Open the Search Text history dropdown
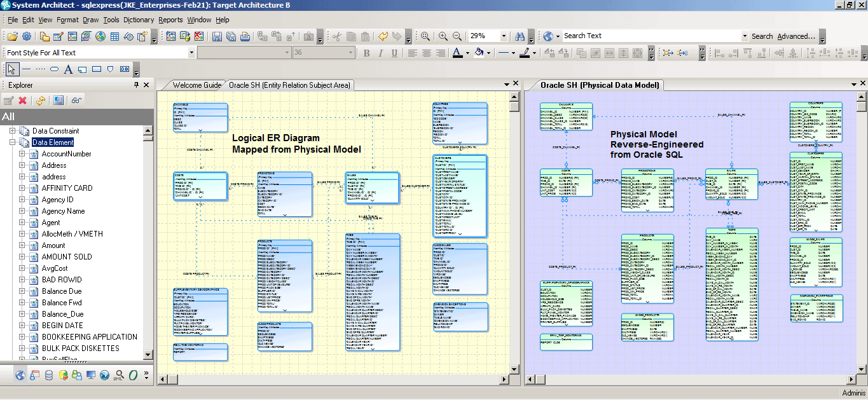The width and height of the screenshot is (868, 400). (745, 36)
